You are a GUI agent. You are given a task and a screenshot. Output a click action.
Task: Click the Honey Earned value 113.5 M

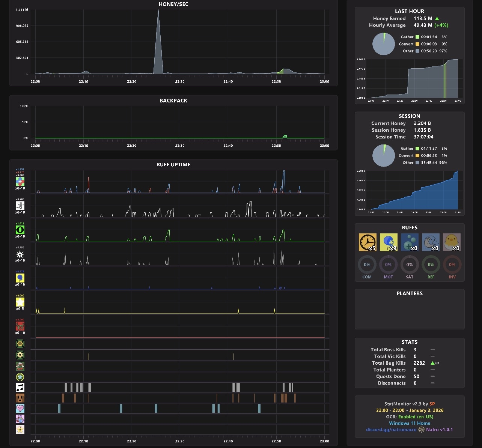point(423,18)
